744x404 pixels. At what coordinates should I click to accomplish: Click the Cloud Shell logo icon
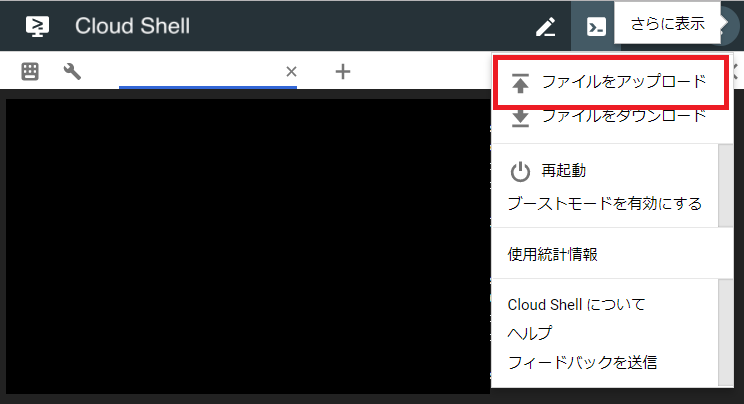[37, 26]
